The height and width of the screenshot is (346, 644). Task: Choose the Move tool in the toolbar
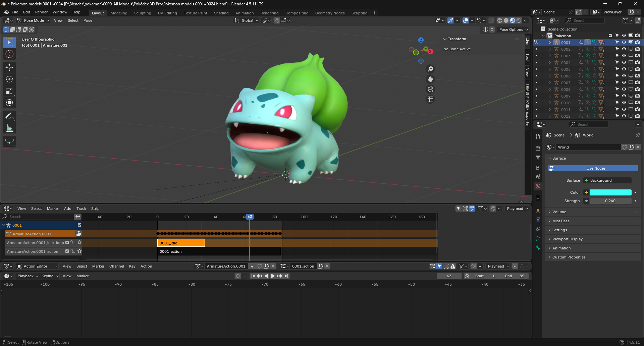9,67
